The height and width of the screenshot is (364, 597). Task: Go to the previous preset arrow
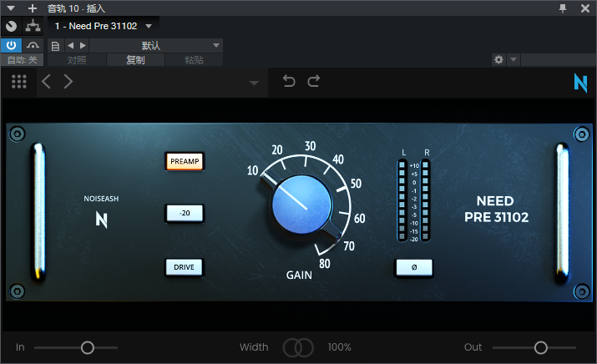click(70, 46)
